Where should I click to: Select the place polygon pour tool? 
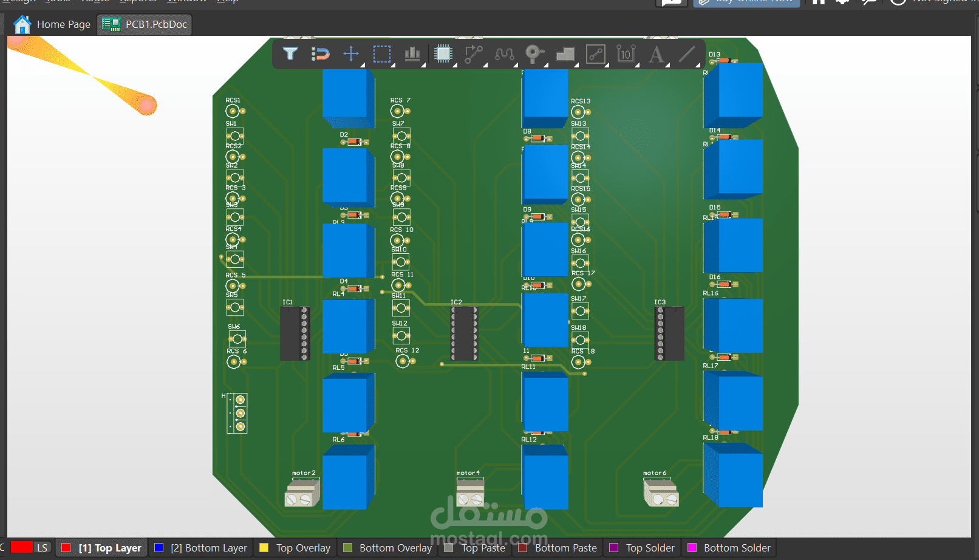pos(565,54)
